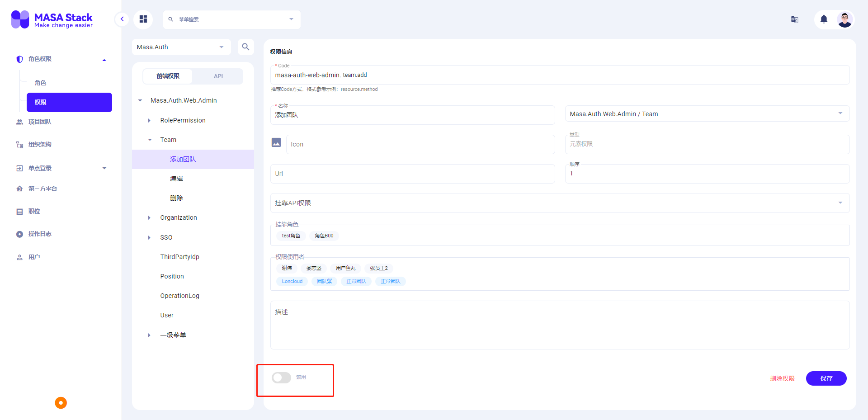Open the Masa.Auth project dropdown

point(181,47)
